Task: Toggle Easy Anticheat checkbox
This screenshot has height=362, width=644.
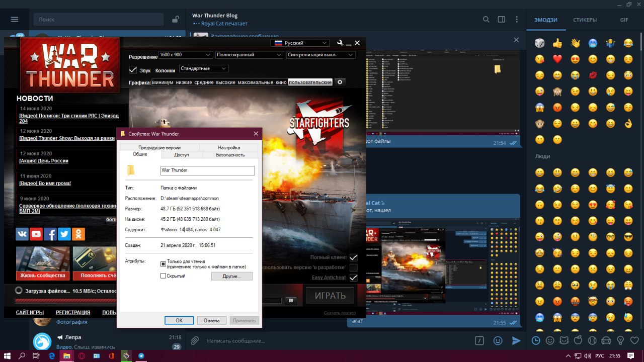Action: (354, 278)
